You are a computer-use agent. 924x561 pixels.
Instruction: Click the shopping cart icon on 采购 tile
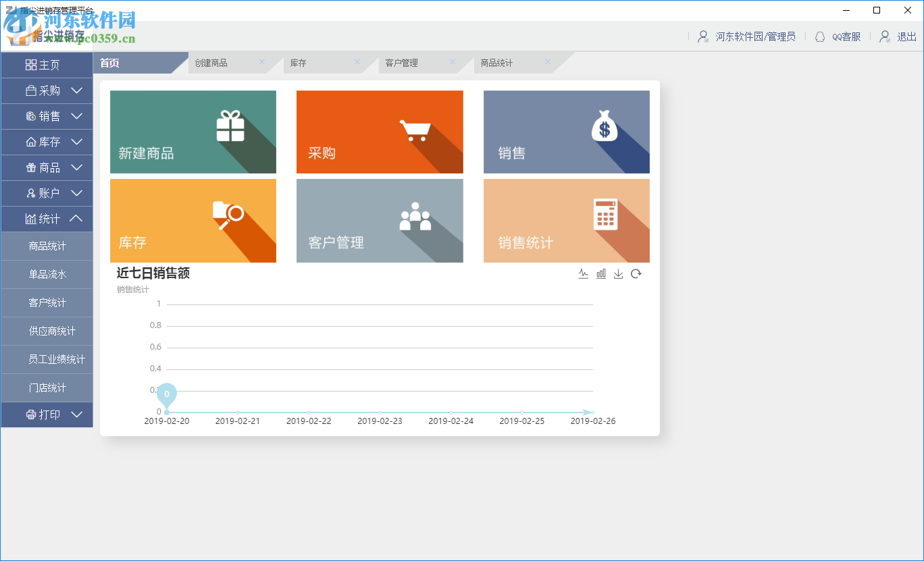point(415,130)
